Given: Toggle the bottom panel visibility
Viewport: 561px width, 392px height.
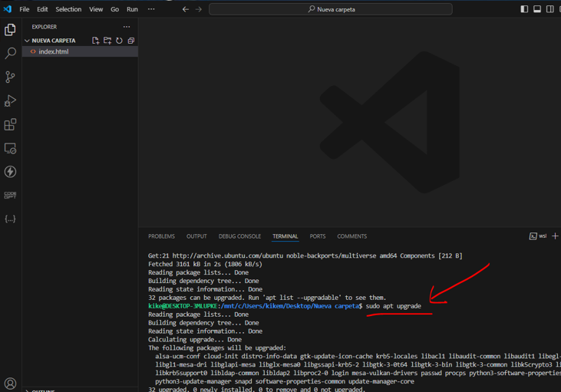Looking at the screenshot, I should [x=537, y=9].
